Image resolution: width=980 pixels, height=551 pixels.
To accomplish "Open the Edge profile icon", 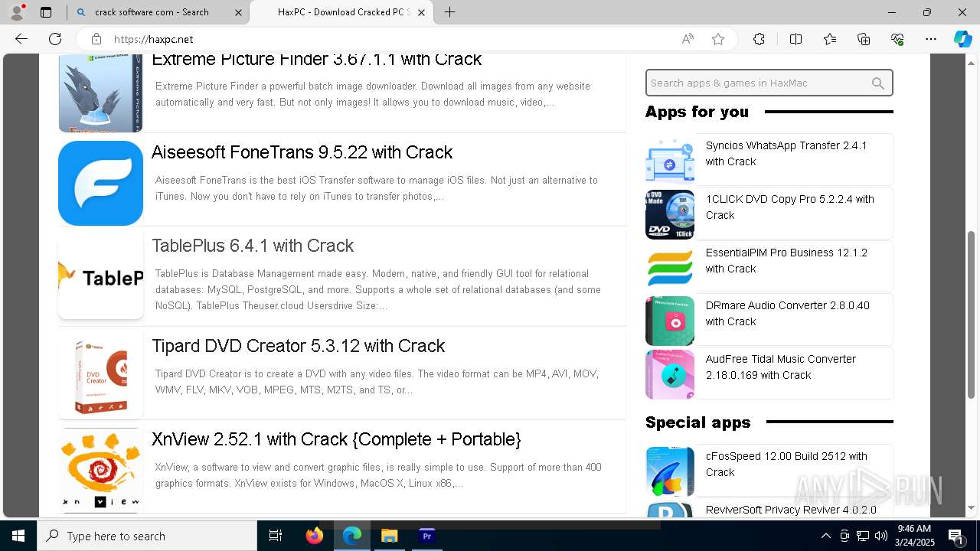I will point(17,12).
